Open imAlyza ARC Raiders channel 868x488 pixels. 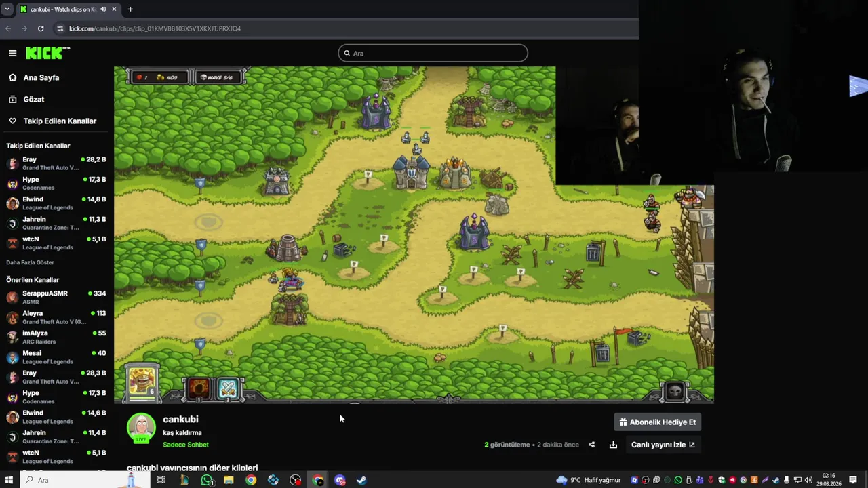pos(56,337)
